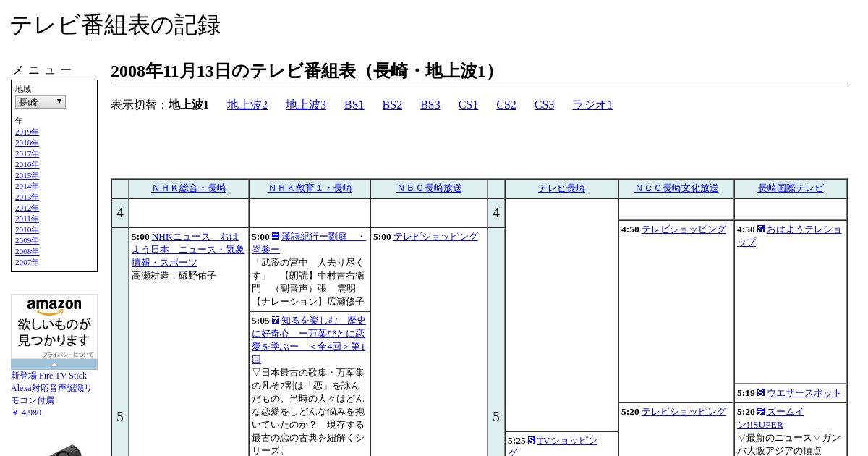This screenshot has width=868, height=456.
Task: Click the Amazon logo in ad
Action: (54, 307)
